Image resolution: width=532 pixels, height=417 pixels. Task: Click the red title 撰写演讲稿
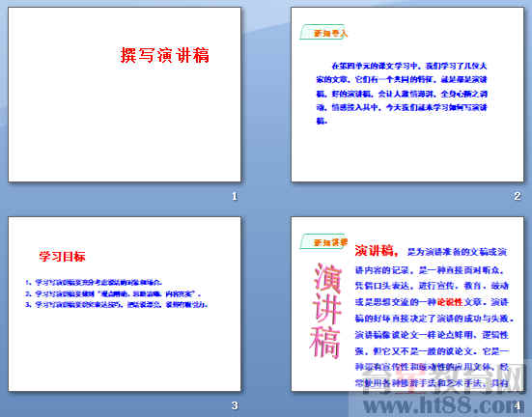164,55
